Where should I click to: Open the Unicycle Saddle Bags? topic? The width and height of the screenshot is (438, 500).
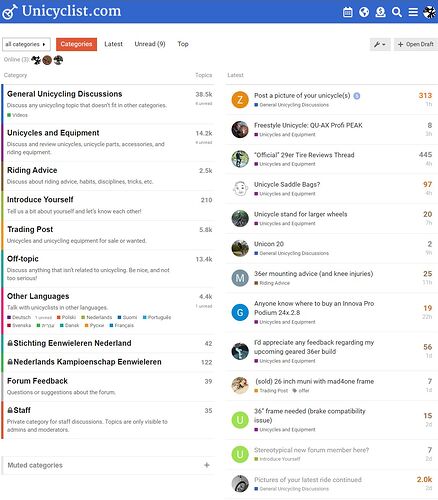click(287, 184)
